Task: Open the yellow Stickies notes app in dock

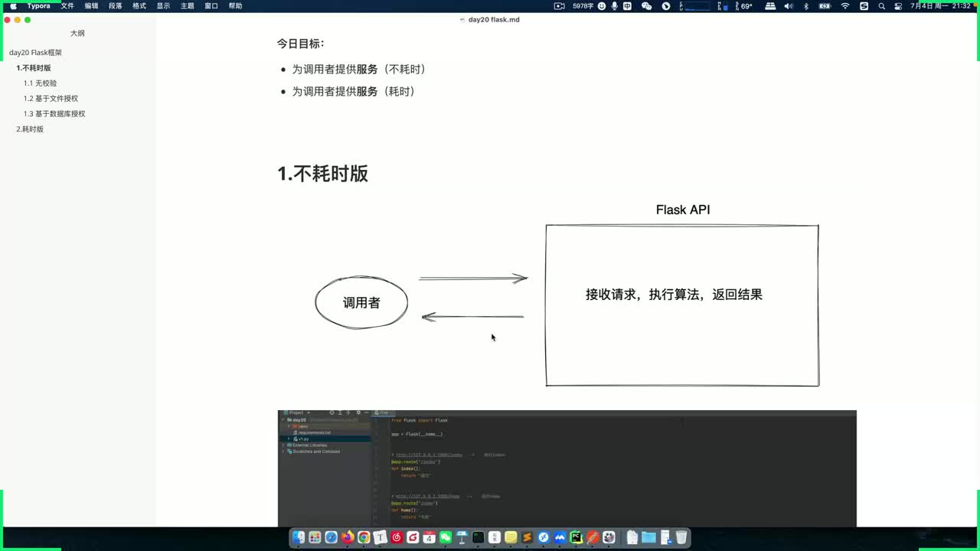Action: click(x=511, y=537)
